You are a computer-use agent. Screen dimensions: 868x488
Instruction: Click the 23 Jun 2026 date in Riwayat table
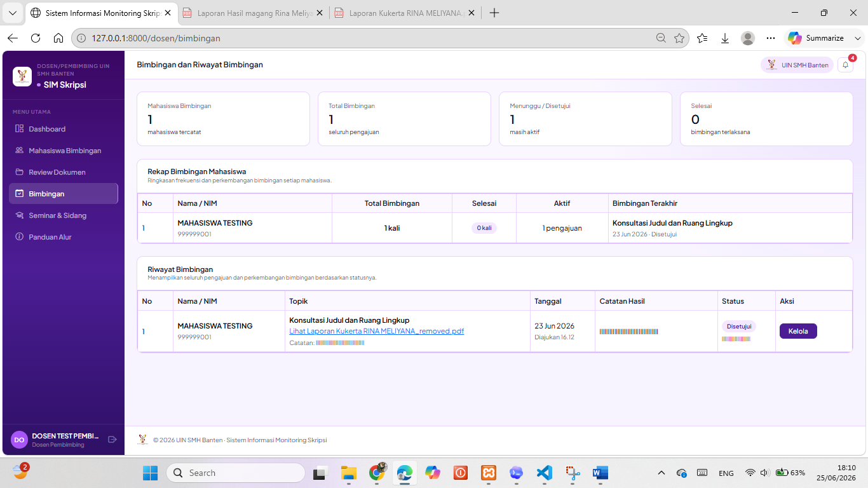tap(554, 326)
